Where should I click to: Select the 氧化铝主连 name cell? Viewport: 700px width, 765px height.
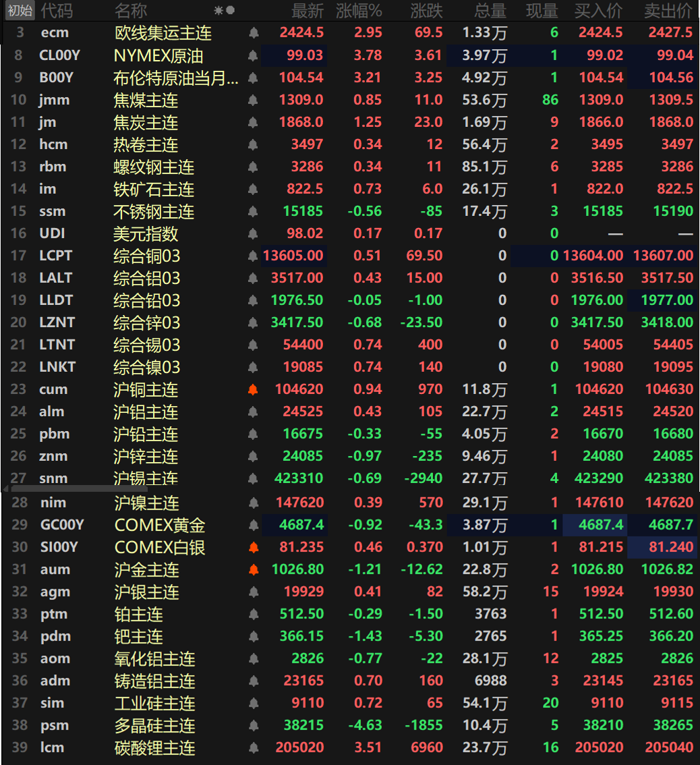click(155, 659)
